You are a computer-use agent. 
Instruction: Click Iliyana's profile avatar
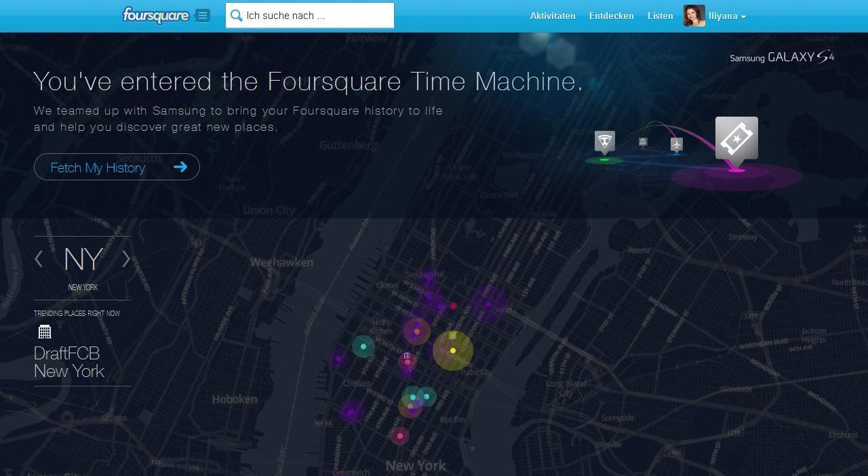click(694, 16)
